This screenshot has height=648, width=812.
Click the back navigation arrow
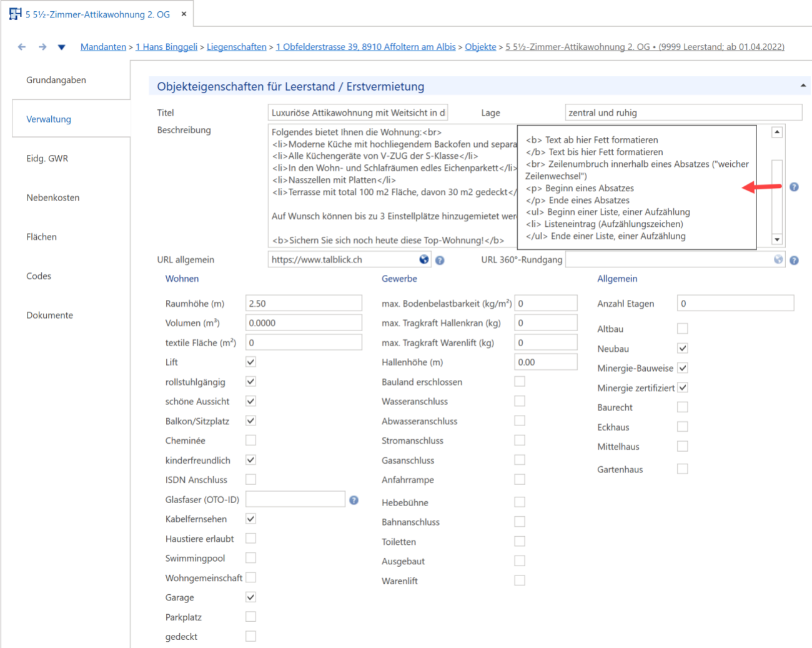pyautogui.click(x=22, y=47)
